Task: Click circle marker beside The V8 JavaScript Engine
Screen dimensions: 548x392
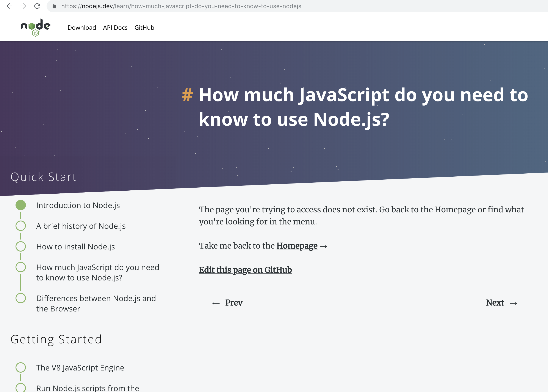Action: coord(21,368)
